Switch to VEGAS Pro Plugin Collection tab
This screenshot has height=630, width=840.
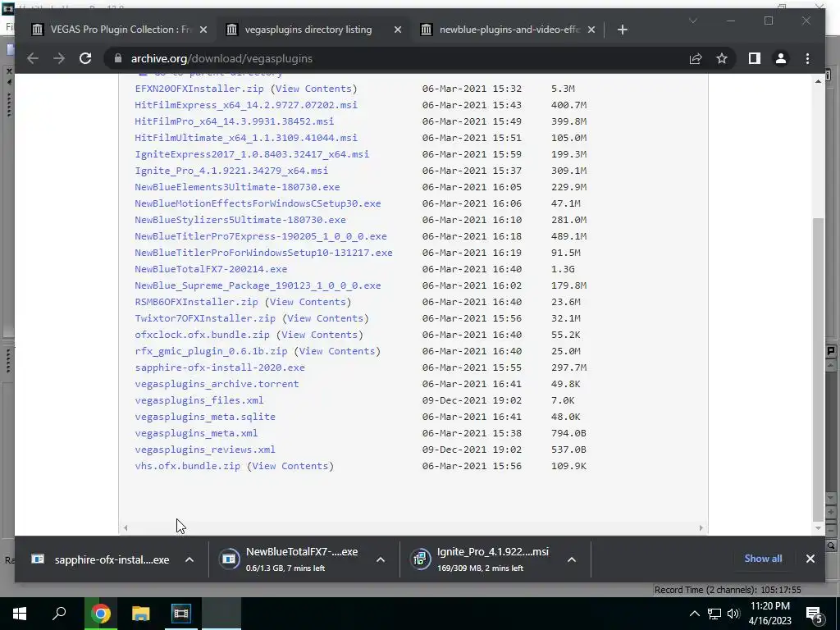[x=120, y=30]
